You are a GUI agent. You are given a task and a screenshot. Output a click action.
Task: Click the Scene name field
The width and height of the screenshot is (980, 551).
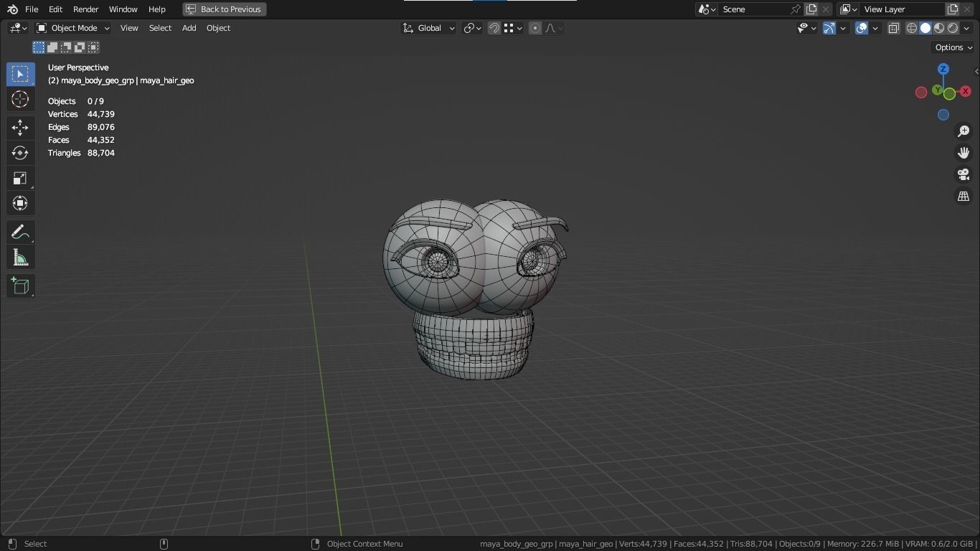753,9
